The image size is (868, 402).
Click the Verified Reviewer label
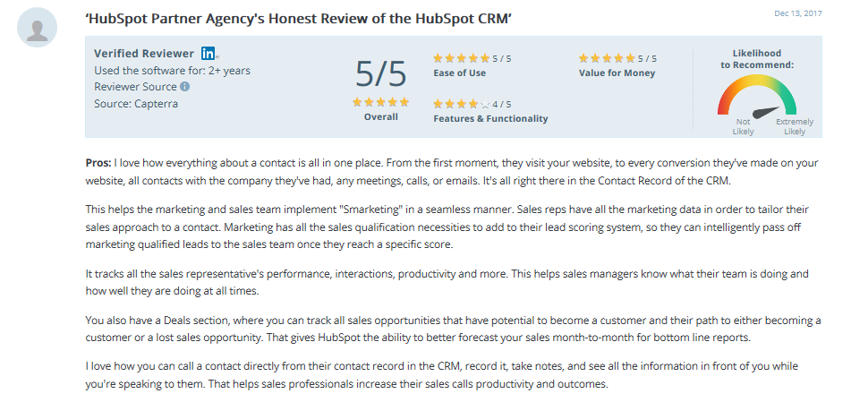tap(144, 54)
